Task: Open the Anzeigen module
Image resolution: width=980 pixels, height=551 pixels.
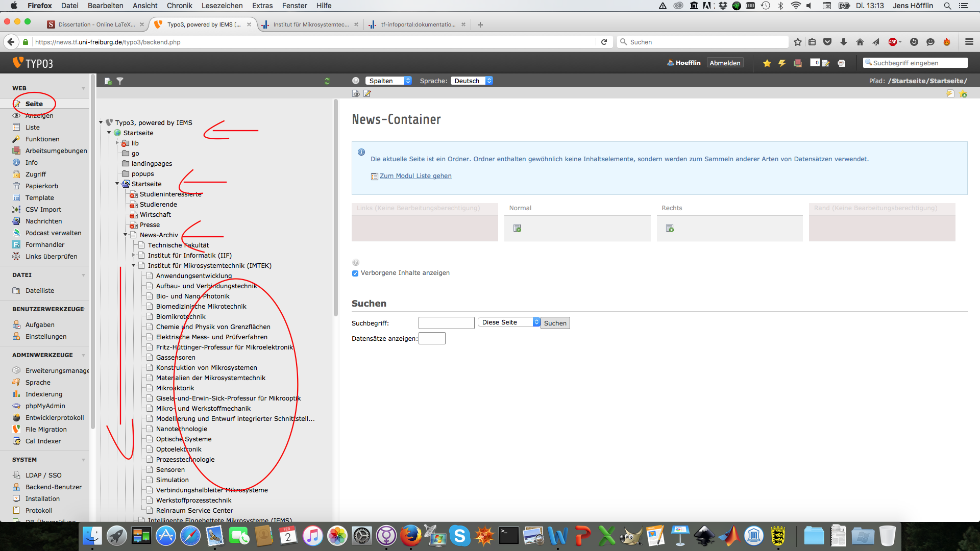Action: pyautogui.click(x=39, y=116)
